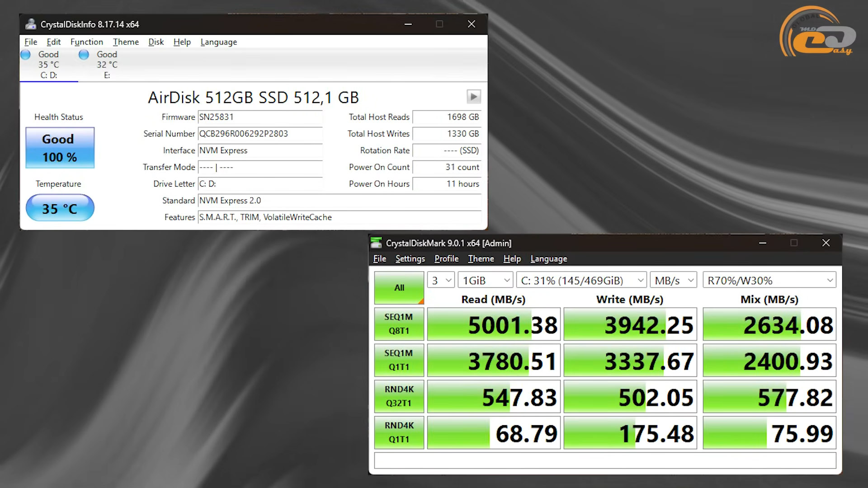The width and height of the screenshot is (868, 488).
Task: Start the SEQ1M Q8T1 test
Action: click(399, 324)
